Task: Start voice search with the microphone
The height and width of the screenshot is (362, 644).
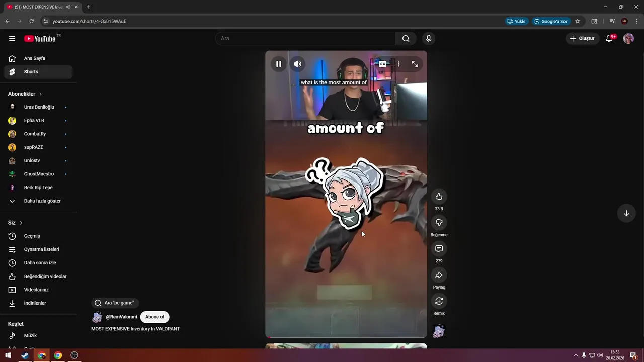Action: click(x=429, y=39)
